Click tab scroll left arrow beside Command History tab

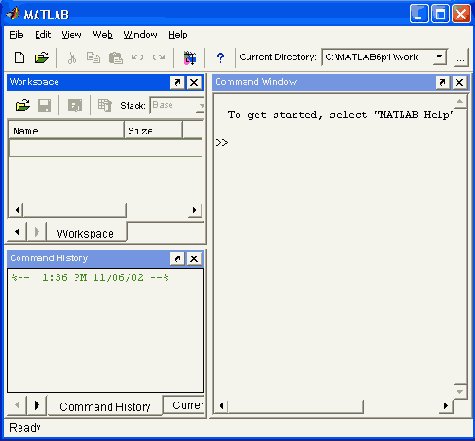[x=17, y=405]
